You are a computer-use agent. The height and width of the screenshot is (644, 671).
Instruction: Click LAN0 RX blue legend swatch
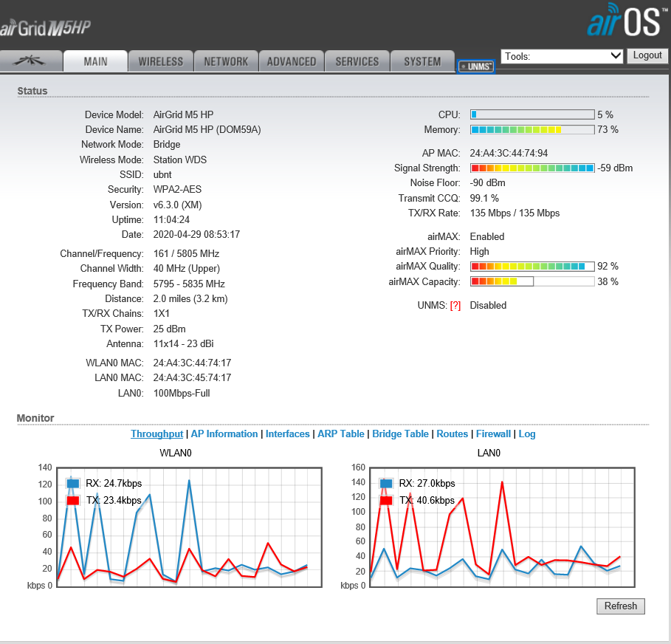(386, 483)
